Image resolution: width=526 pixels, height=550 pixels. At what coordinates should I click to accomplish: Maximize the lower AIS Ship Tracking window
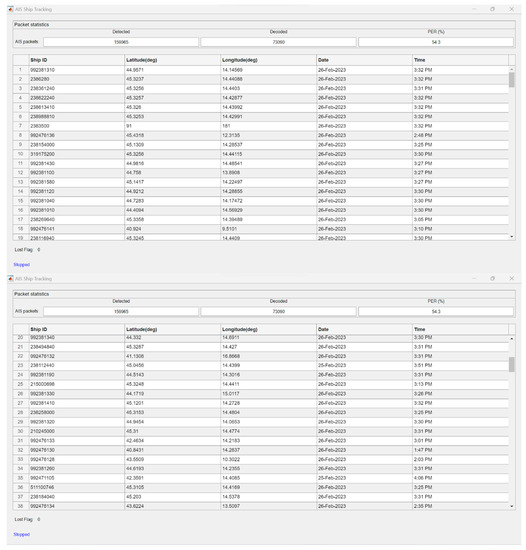coord(492,279)
